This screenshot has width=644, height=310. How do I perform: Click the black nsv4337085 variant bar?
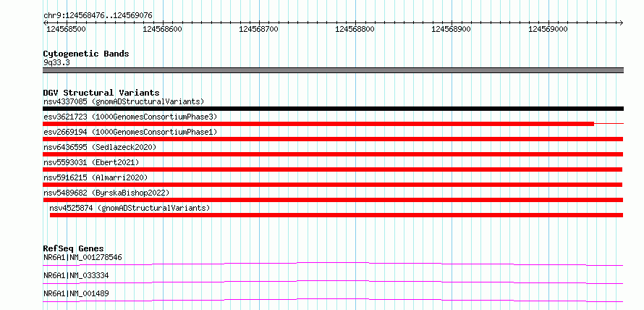click(333, 109)
